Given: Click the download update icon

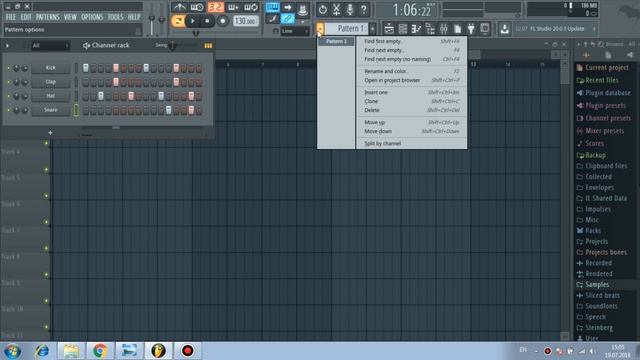Looking at the screenshot, I should tap(504, 29).
